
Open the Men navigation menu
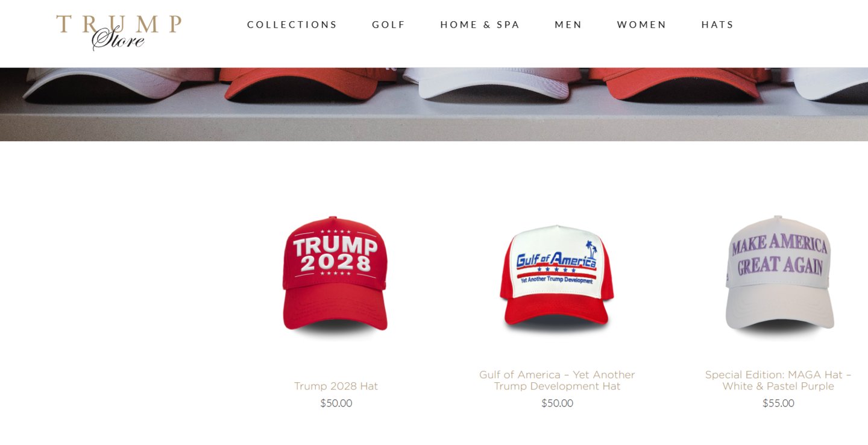pyautogui.click(x=568, y=25)
